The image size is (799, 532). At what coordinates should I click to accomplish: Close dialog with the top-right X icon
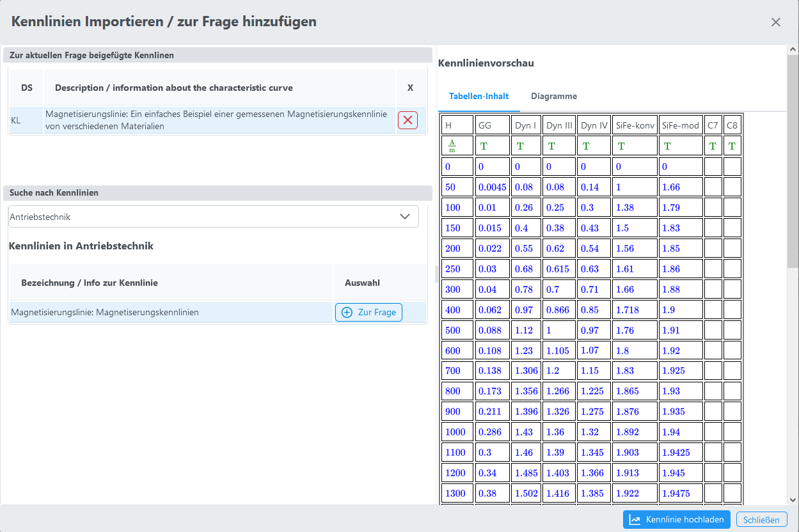775,22
